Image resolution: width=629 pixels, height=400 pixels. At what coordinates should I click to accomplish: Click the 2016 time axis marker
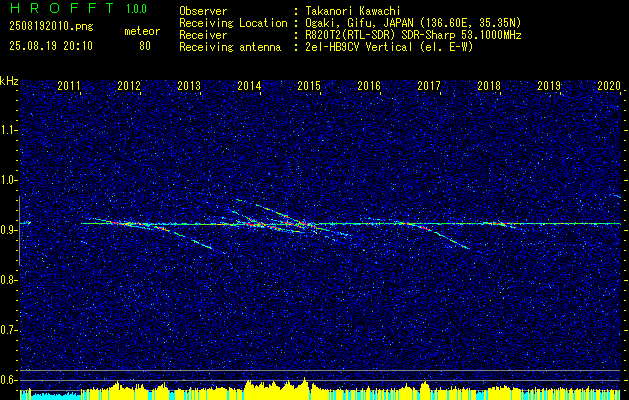[369, 85]
